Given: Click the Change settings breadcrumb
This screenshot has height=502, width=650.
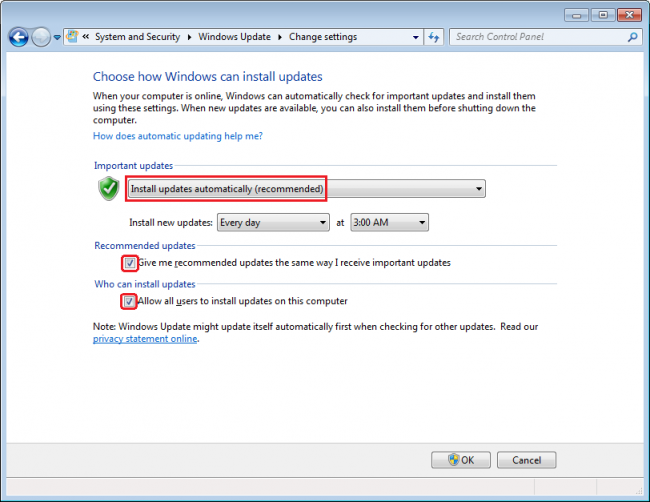Looking at the screenshot, I should coord(322,37).
